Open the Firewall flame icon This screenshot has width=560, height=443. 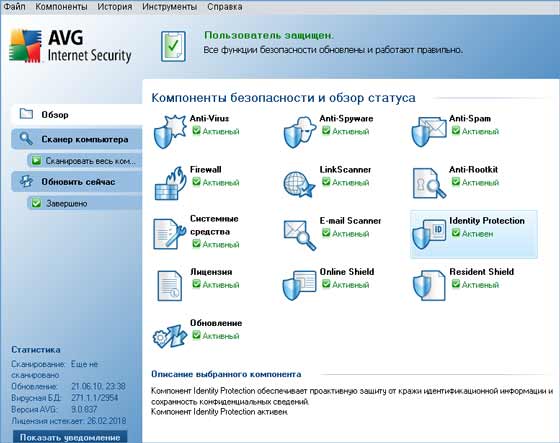pos(171,183)
